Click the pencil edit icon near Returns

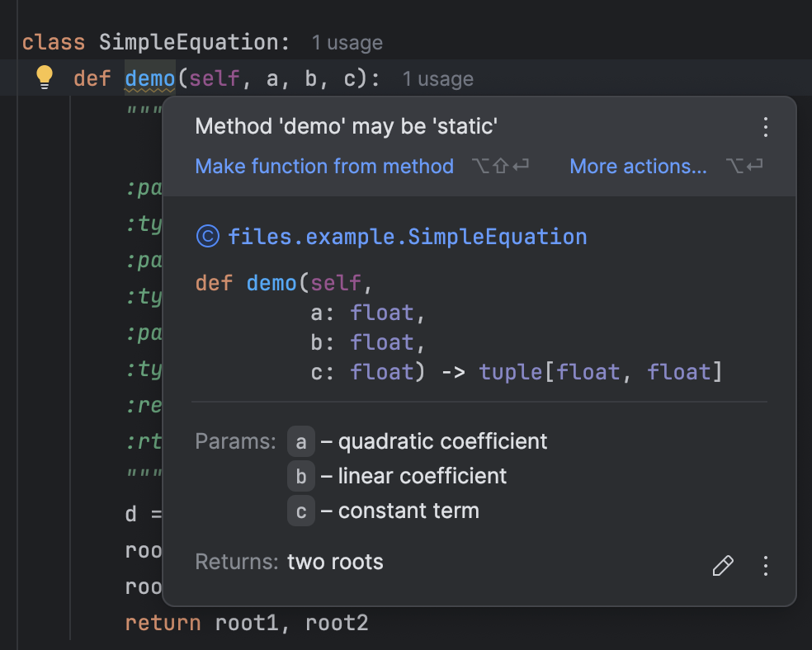(x=723, y=566)
